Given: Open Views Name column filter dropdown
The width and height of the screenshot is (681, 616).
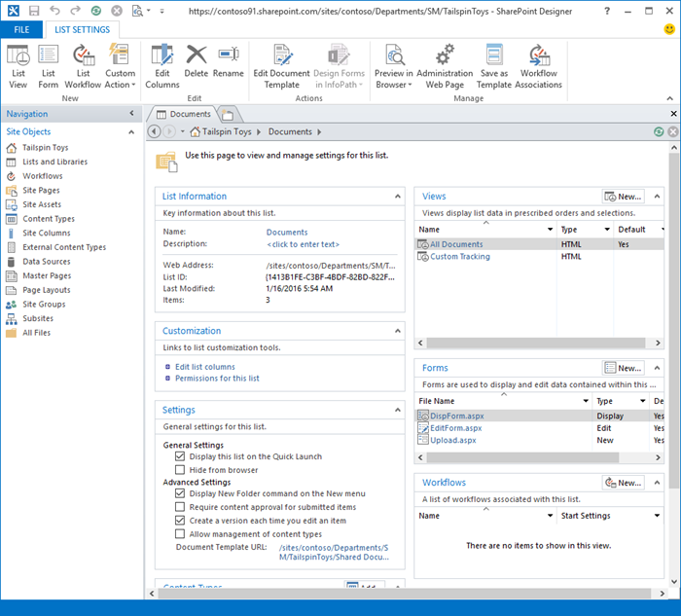Looking at the screenshot, I should pos(550,229).
